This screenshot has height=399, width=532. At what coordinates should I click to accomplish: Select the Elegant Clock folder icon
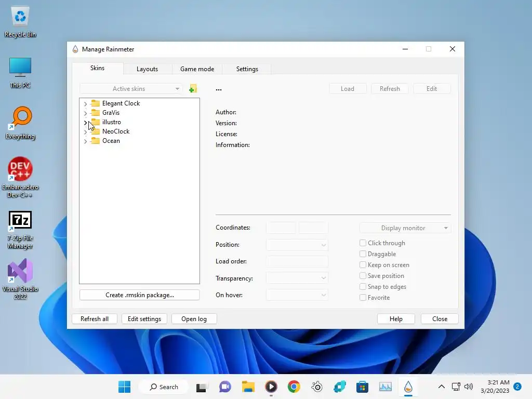click(x=96, y=103)
